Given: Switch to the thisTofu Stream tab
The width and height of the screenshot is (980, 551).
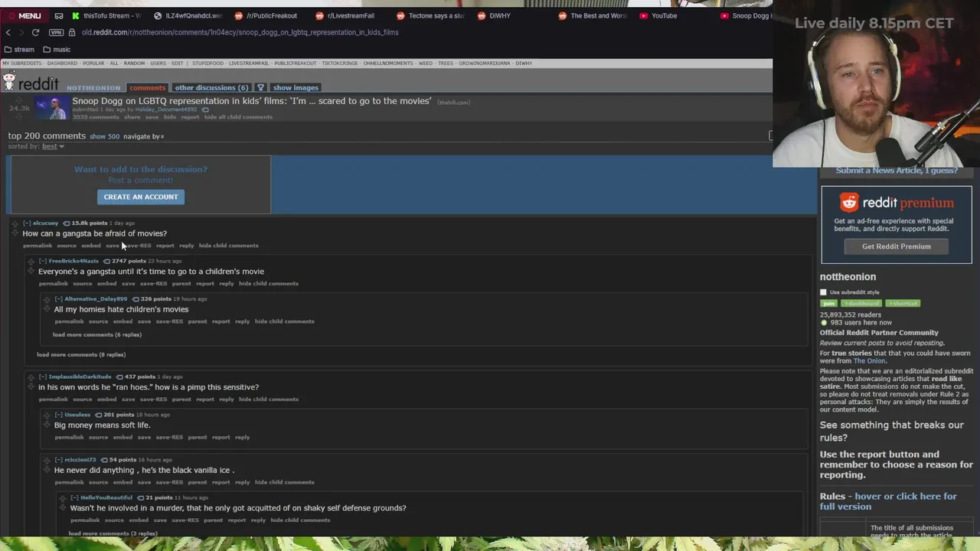Looking at the screenshot, I should pos(106,15).
